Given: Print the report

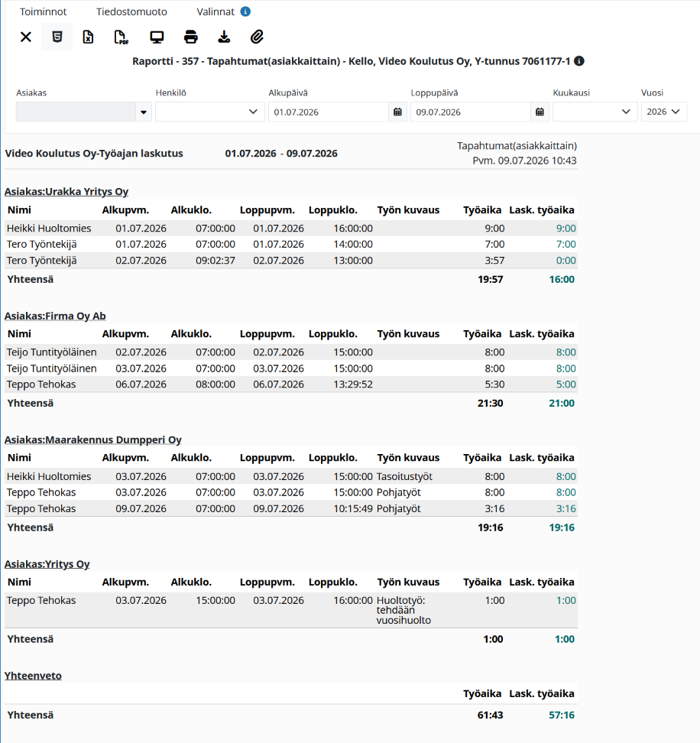Looking at the screenshot, I should 191,37.
